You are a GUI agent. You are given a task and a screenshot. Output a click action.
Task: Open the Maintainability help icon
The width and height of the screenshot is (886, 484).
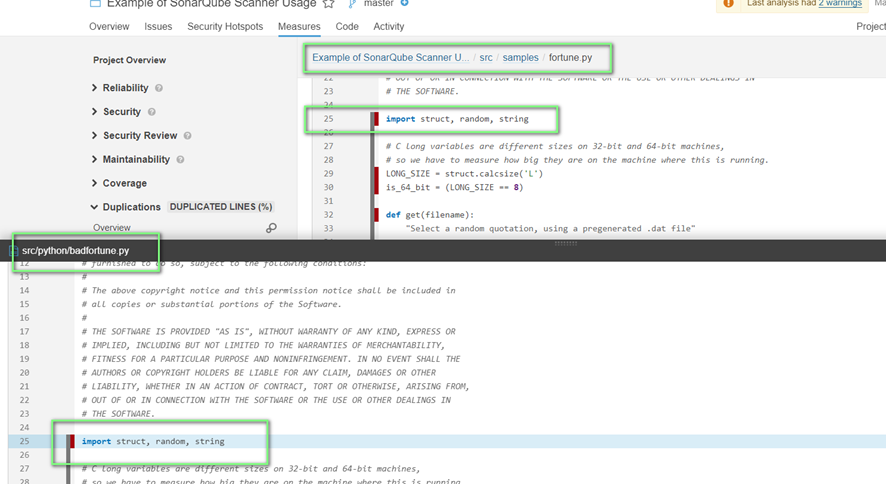coord(180,159)
